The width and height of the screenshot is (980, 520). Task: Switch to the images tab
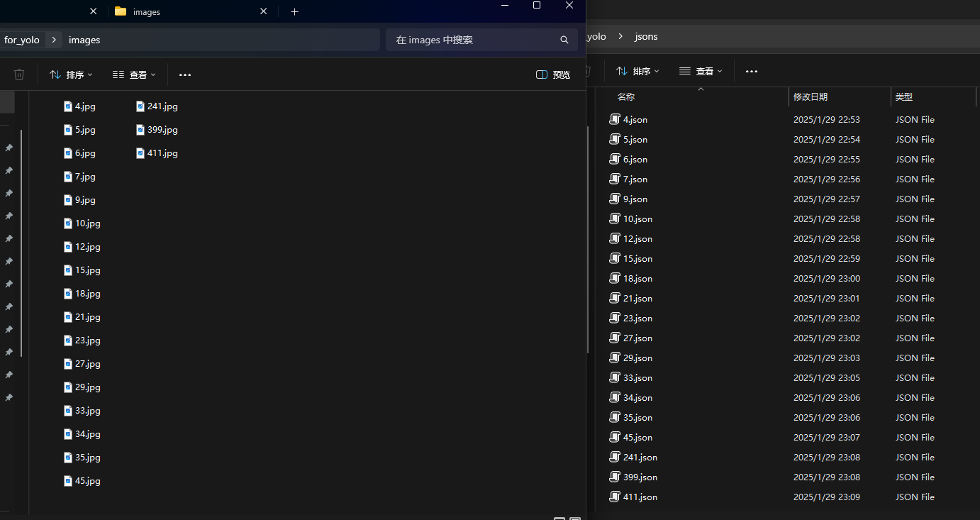tap(191, 11)
